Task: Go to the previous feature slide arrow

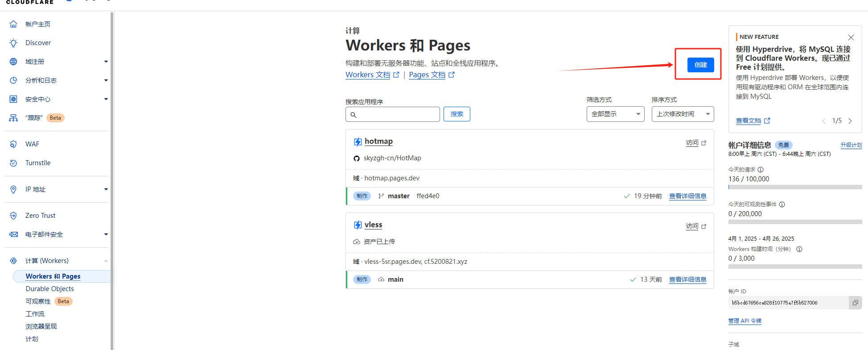Action: coord(824,121)
